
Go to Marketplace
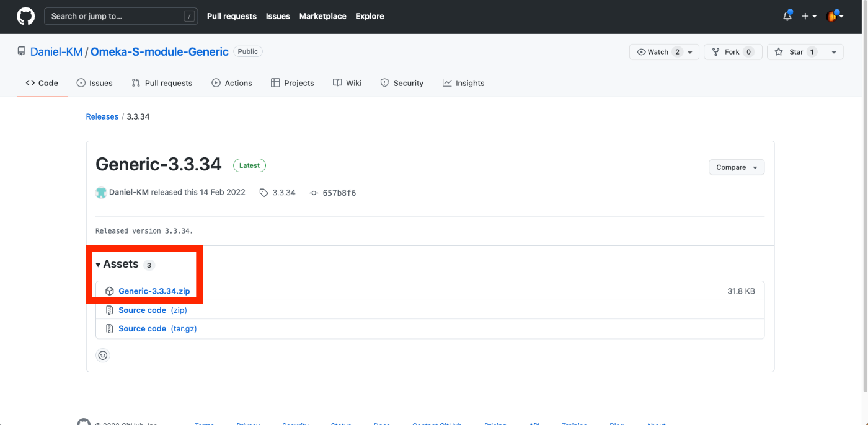coord(322,16)
